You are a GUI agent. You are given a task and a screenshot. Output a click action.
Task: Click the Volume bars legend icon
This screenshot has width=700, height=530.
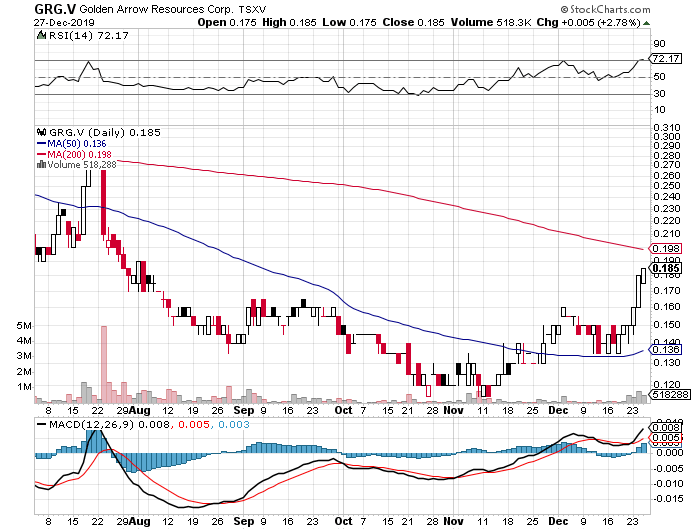click(x=39, y=164)
